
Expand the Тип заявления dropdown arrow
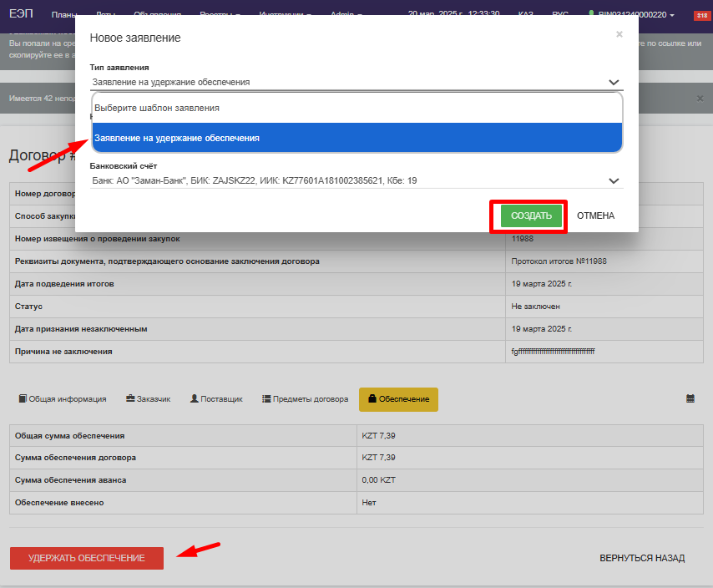[x=614, y=82]
